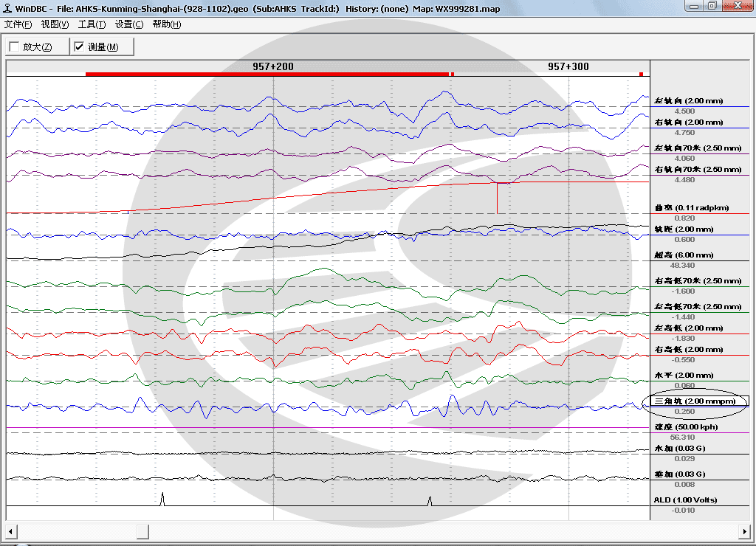756x546 pixels.
Task: Enable the 放大(Z) zoom checkbox
Action: pyautogui.click(x=15, y=46)
